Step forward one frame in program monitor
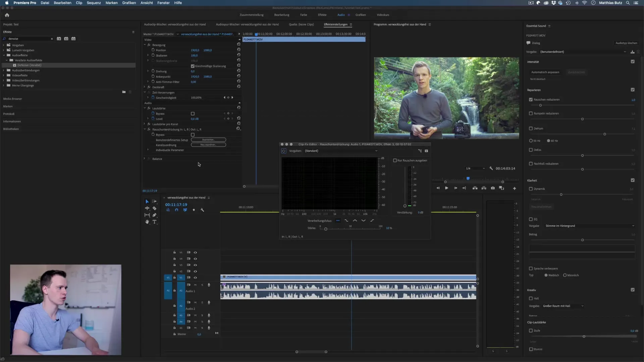Image resolution: width=644 pixels, height=362 pixels. [x=455, y=188]
